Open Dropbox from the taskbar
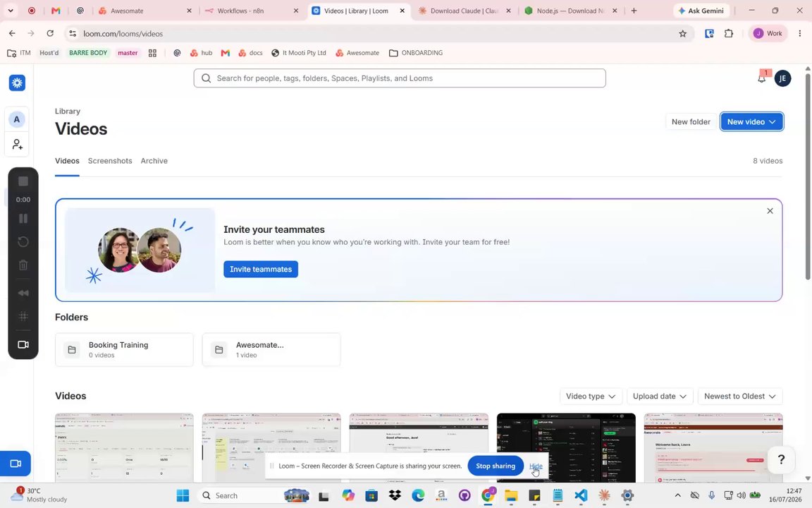812x508 pixels. [395, 495]
